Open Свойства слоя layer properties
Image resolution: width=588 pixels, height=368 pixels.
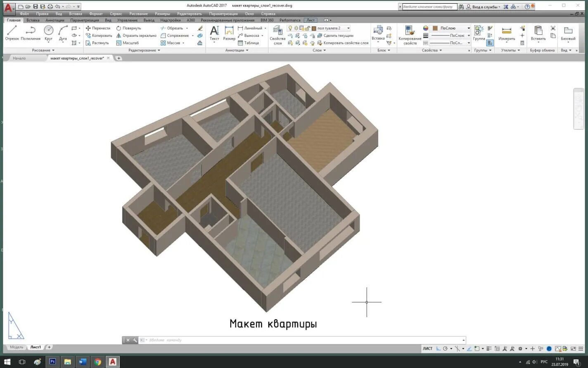(277, 35)
